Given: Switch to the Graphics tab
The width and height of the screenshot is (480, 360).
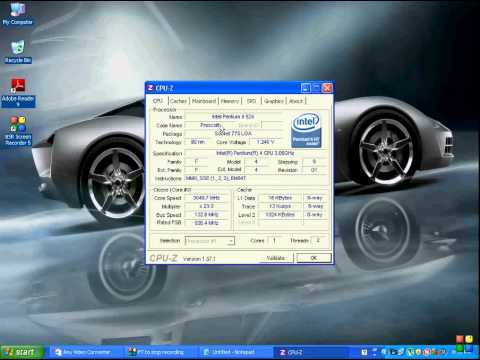Looking at the screenshot, I should [274, 101].
